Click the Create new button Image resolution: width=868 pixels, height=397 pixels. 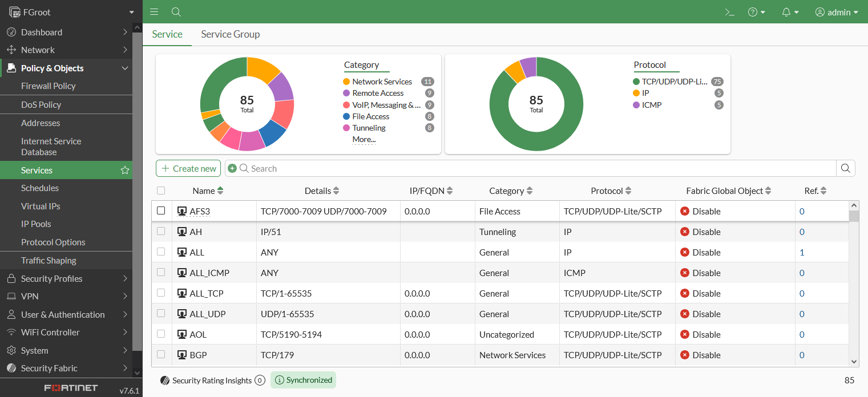pos(188,168)
